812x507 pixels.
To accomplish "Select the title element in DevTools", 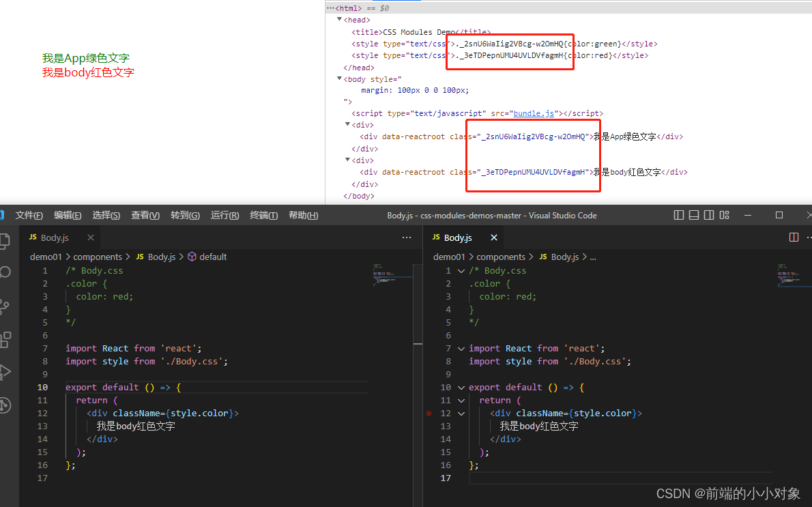I will click(420, 32).
